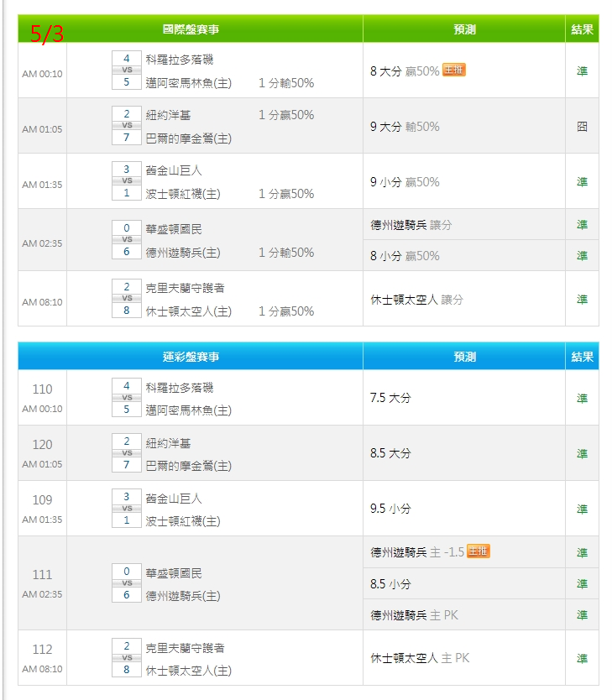Click the 準 result for 9 小分 贏50%
Image resolution: width=612 pixels, height=700 pixels.
click(x=582, y=181)
